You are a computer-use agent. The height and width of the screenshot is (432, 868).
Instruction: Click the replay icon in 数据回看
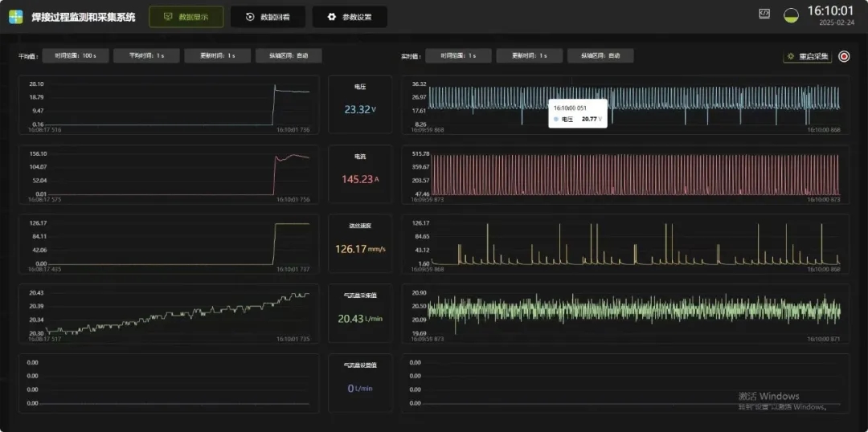[250, 17]
